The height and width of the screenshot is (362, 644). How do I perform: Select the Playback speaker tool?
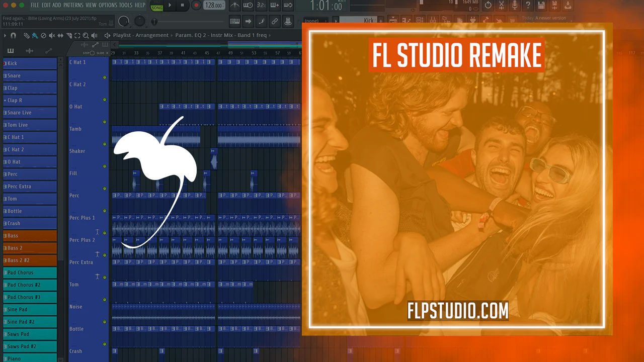[x=94, y=36]
